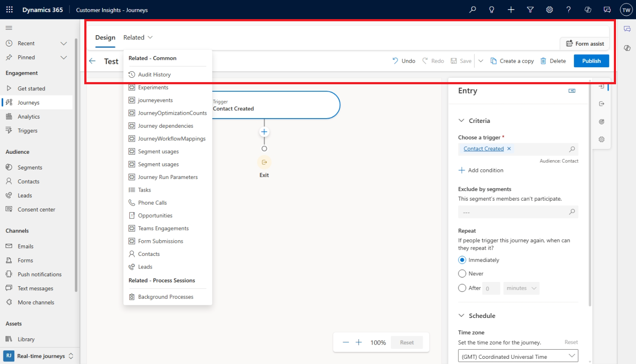Image resolution: width=636 pixels, height=364 pixels.
Task: Click the trigger lookup search icon
Action: (x=572, y=149)
